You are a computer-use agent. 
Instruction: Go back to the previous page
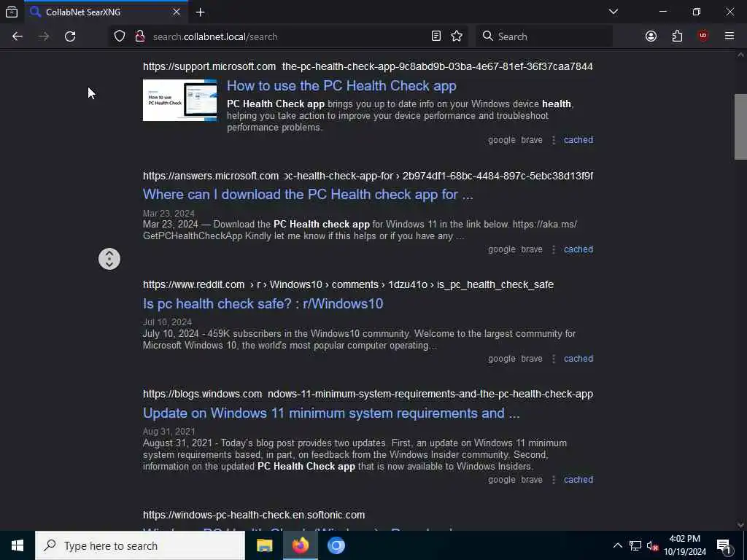(x=18, y=36)
